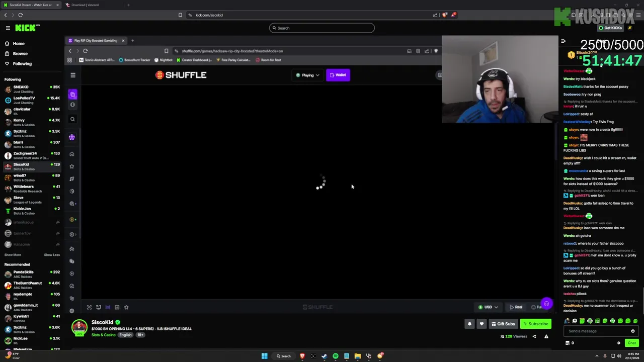Click the green Chat send button
644x362 pixels.
click(x=632, y=343)
